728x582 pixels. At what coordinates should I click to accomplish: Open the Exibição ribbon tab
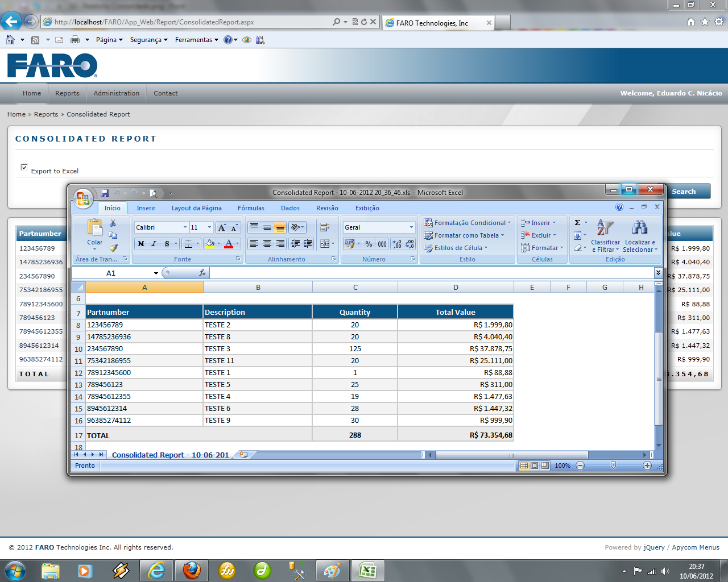coord(367,208)
